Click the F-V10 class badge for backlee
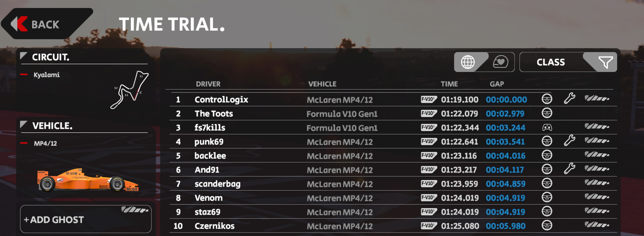 pos(429,155)
